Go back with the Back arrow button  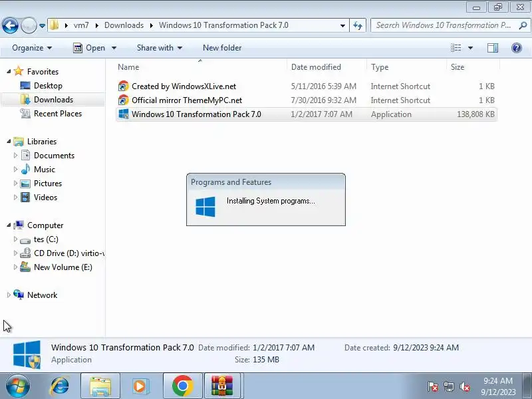coord(10,25)
